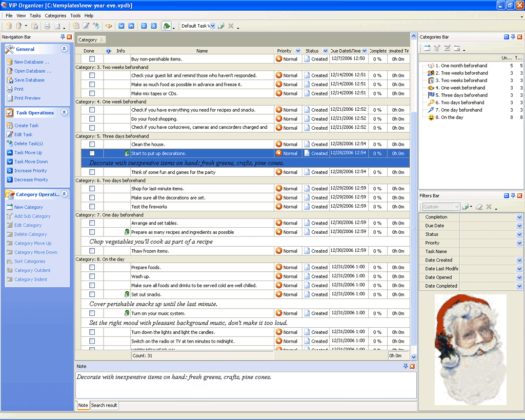Pin the Note panel using pushpin icon
Image resolution: width=525 pixels, height=420 pixels.
click(406, 366)
